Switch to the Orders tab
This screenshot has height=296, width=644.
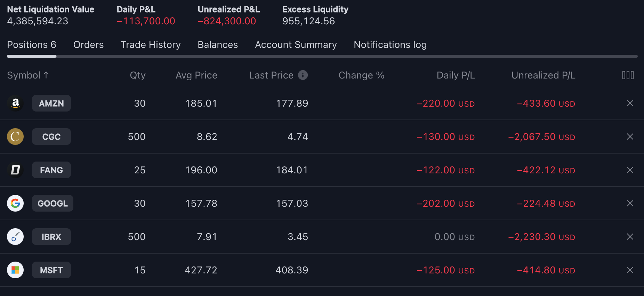88,45
